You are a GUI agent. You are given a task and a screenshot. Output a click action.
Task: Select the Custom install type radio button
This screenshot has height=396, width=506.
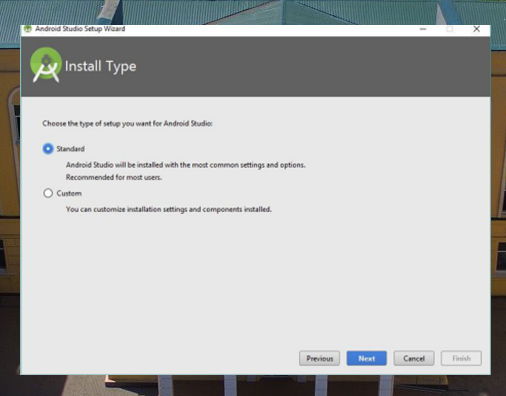tap(48, 193)
